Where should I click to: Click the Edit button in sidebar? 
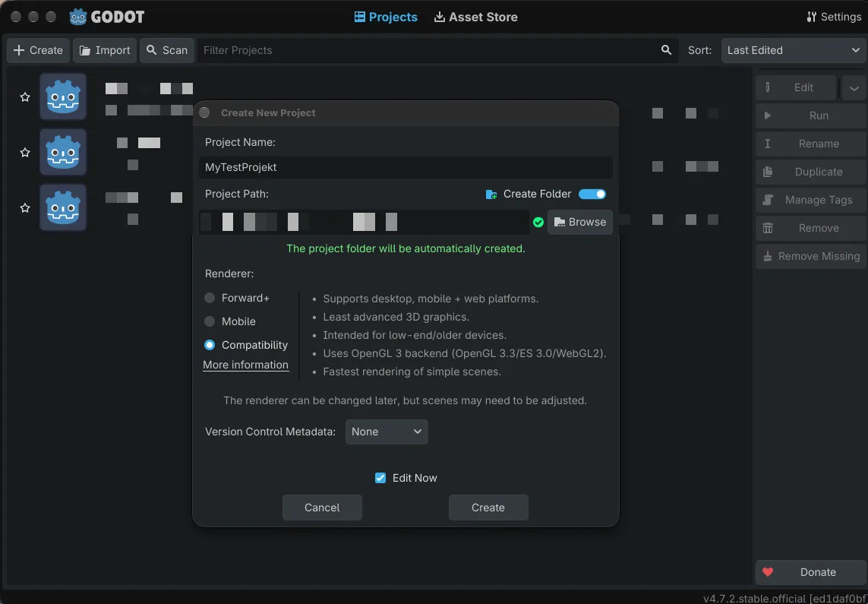(x=796, y=87)
